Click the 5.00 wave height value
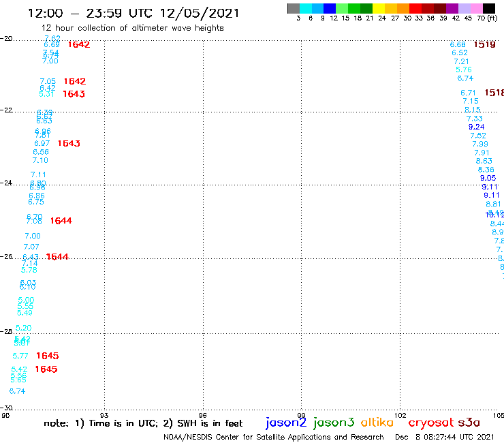This screenshot has width=504, height=443. click(x=26, y=300)
